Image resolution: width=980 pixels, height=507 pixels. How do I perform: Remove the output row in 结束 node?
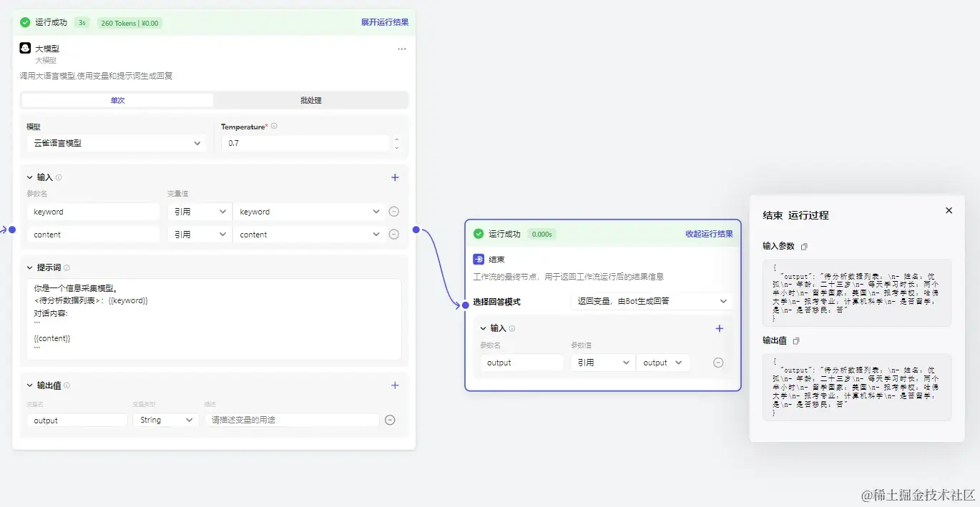[718, 363]
